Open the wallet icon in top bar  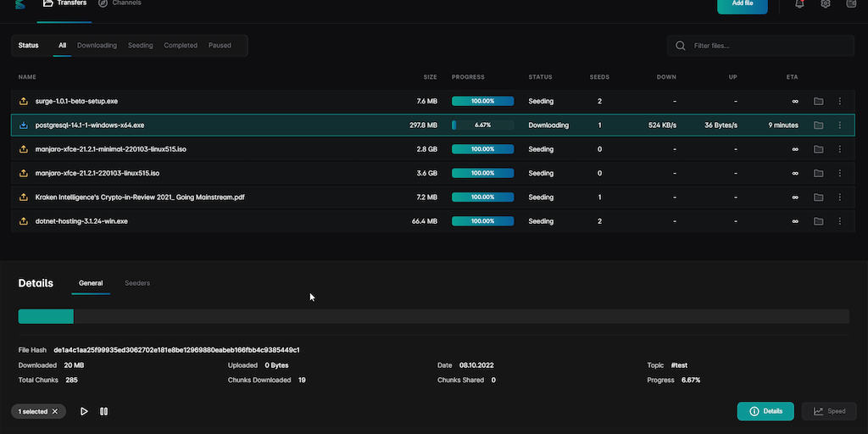click(851, 4)
